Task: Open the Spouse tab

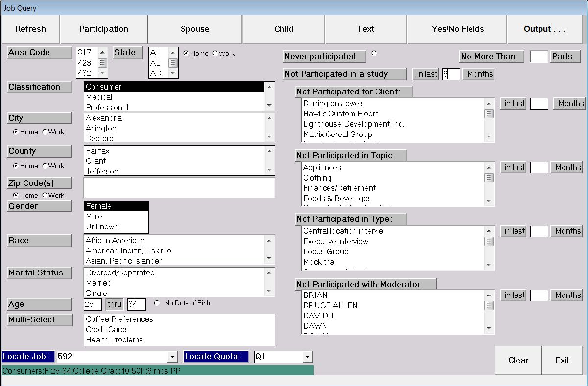Action: point(195,29)
